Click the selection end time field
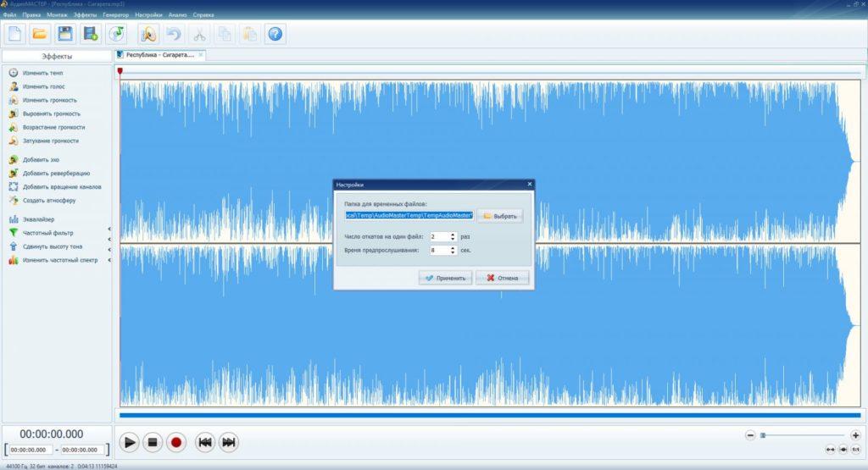The image size is (868, 470). coord(82,450)
